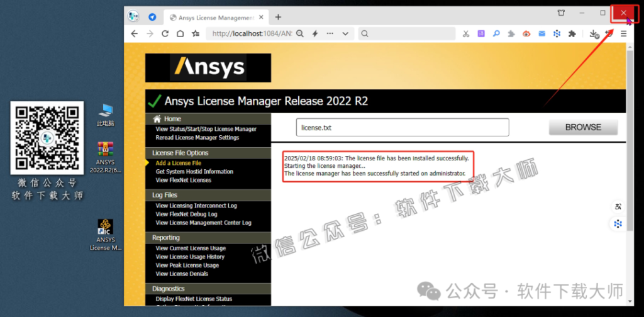
Task: Click the URL address field
Action: coord(252,34)
